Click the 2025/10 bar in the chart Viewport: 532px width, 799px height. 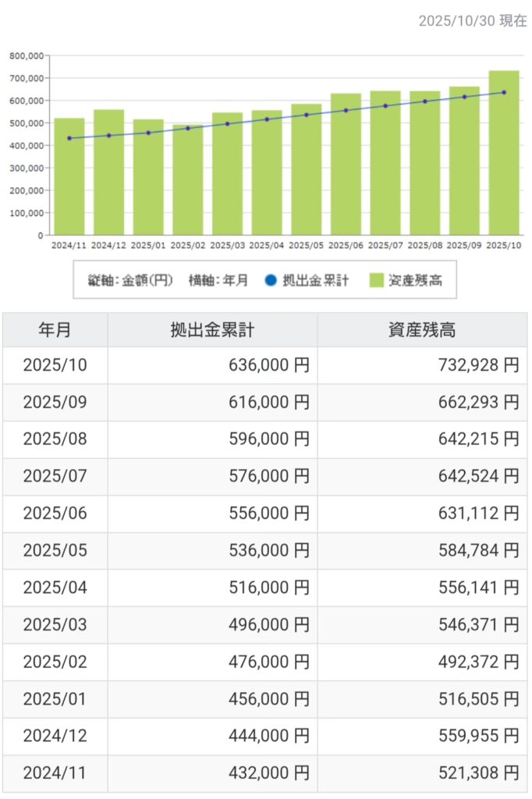point(503,152)
